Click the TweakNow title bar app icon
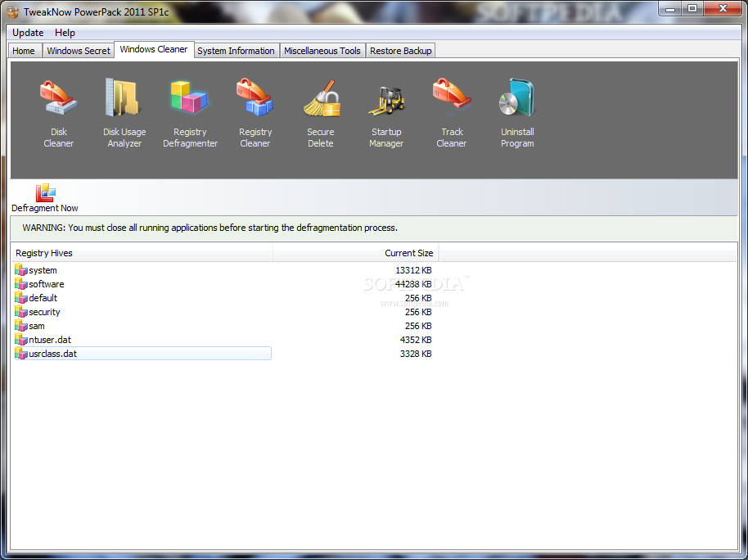This screenshot has width=748, height=560. coord(13,11)
